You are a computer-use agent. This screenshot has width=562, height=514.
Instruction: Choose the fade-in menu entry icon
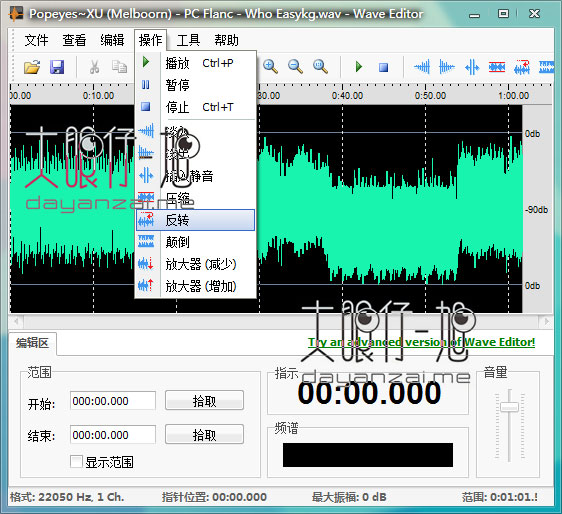(146, 131)
